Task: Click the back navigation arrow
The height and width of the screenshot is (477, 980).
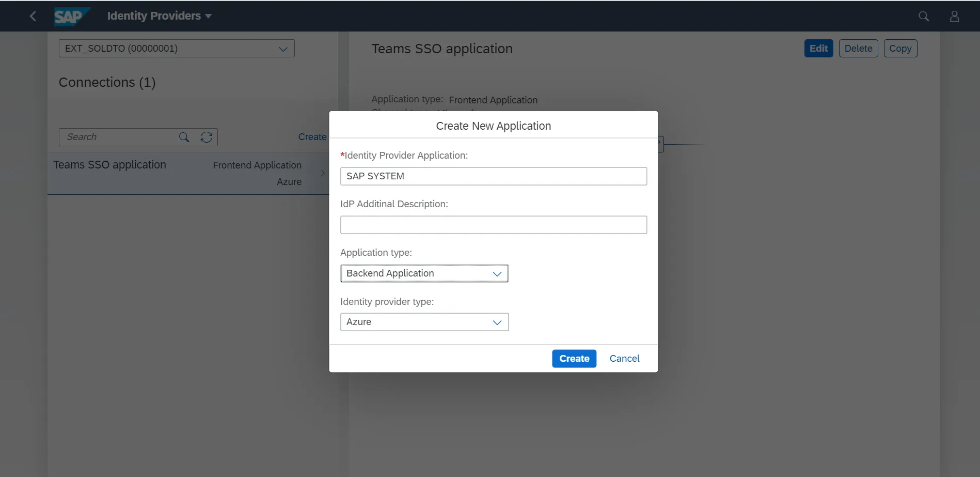Action: point(33,16)
